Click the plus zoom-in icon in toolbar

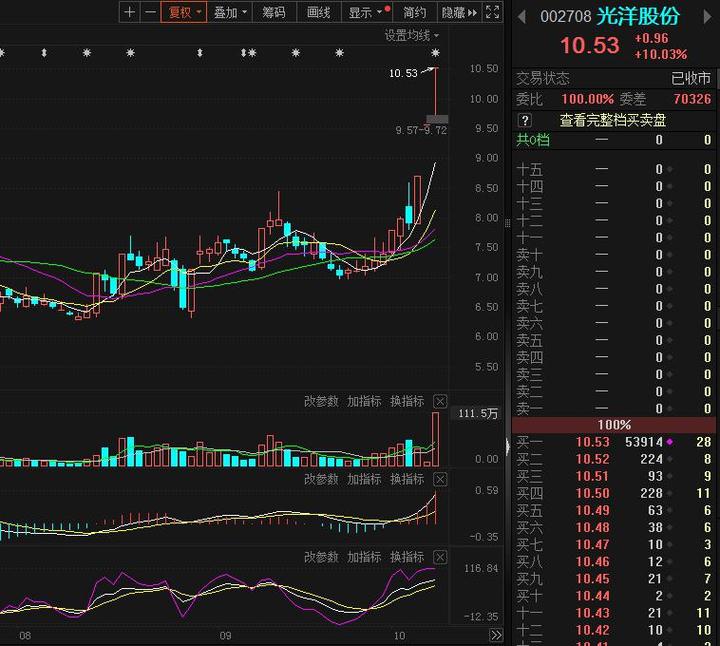[x=129, y=12]
